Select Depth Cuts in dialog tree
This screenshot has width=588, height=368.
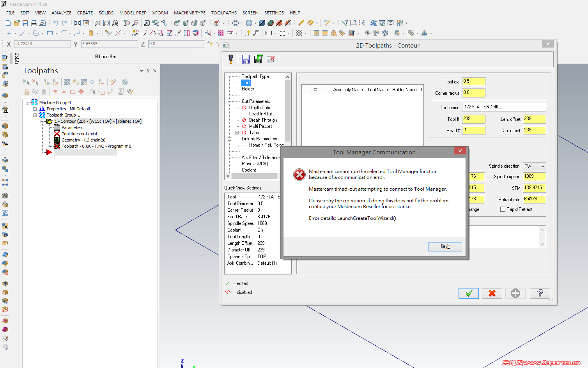[x=259, y=108]
